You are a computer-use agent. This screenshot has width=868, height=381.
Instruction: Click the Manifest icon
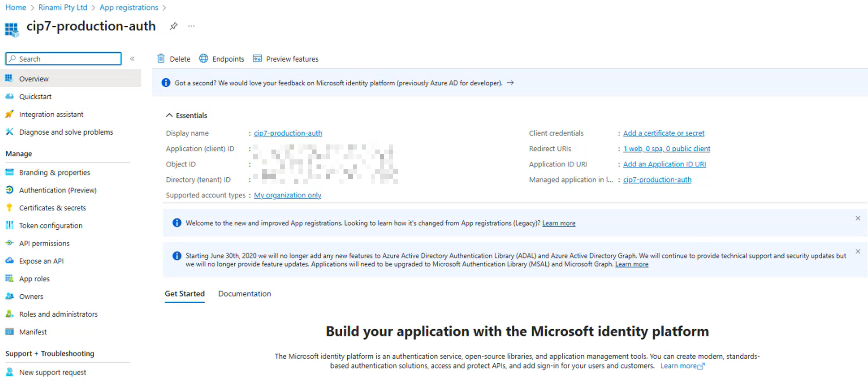10,331
